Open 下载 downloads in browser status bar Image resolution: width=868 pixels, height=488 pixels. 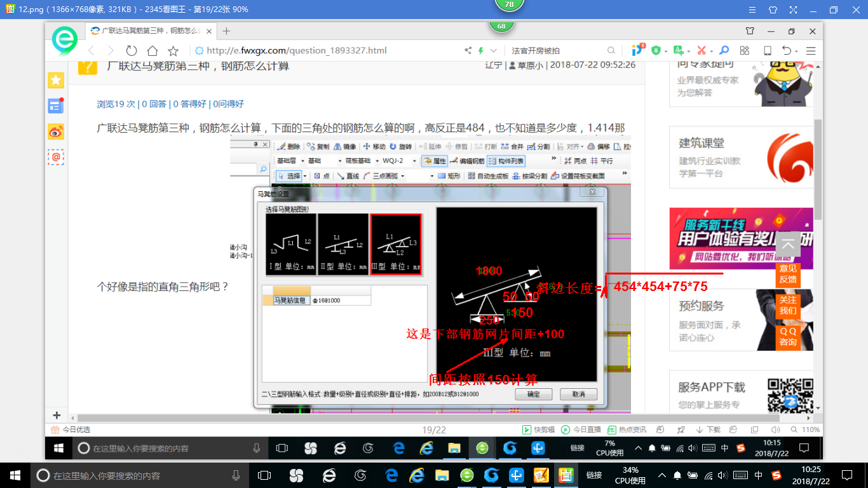coord(709,430)
